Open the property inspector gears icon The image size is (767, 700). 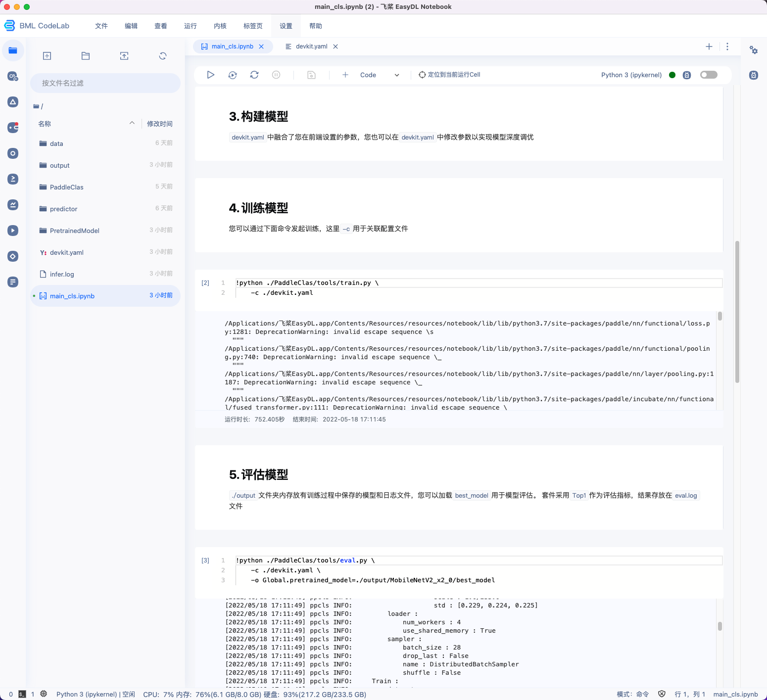pos(754,50)
